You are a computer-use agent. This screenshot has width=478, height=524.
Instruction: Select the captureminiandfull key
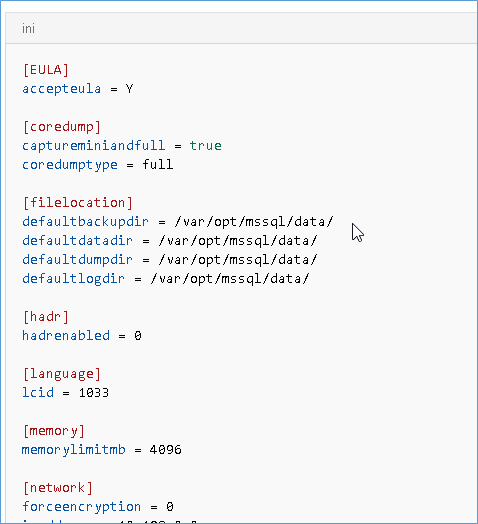[94, 146]
